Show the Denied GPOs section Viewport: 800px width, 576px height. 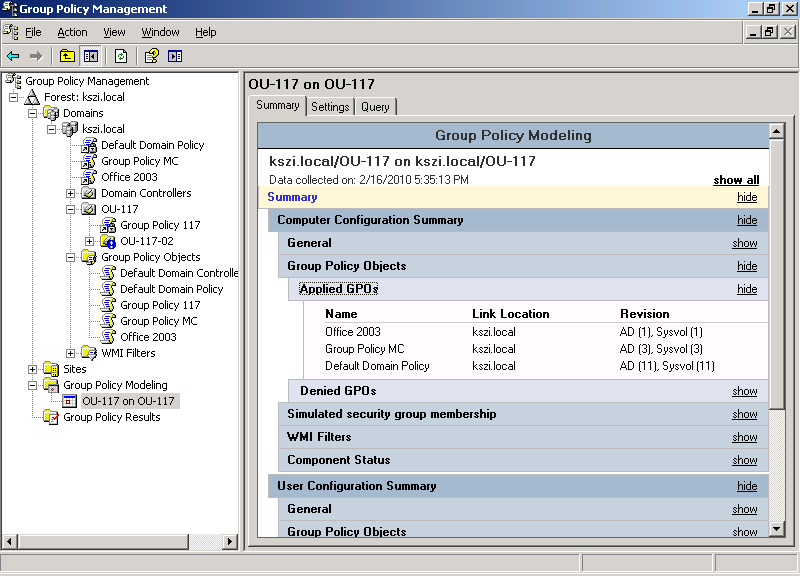click(745, 391)
